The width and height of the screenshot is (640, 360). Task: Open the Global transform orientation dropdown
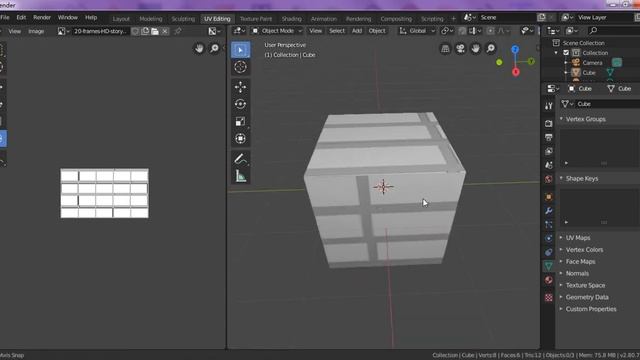tap(417, 31)
